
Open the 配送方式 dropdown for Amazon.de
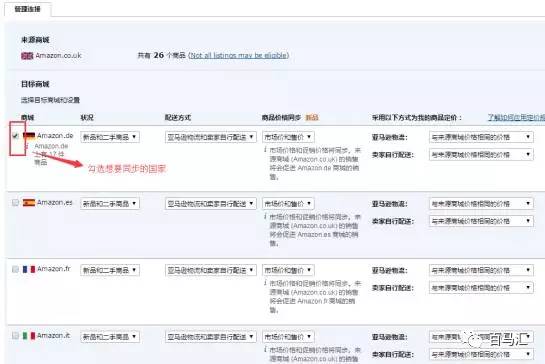(211, 137)
